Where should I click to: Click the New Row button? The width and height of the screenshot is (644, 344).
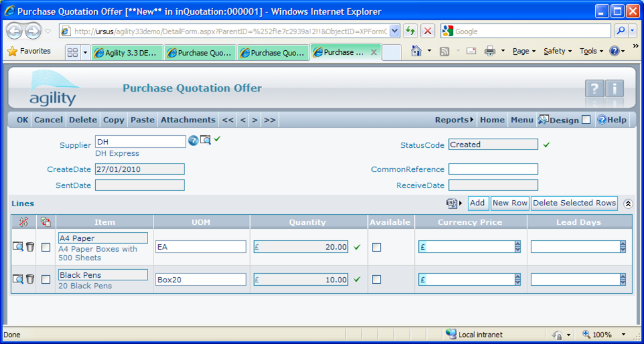(x=509, y=203)
